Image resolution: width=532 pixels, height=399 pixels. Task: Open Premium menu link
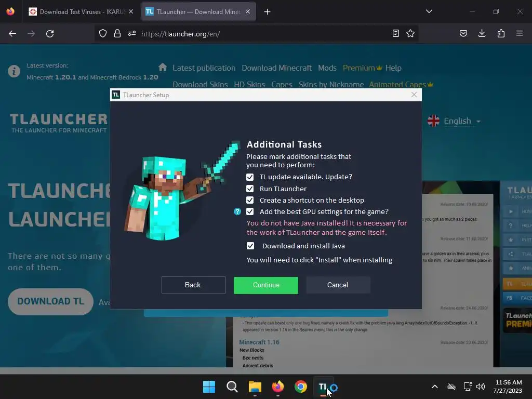(x=362, y=68)
